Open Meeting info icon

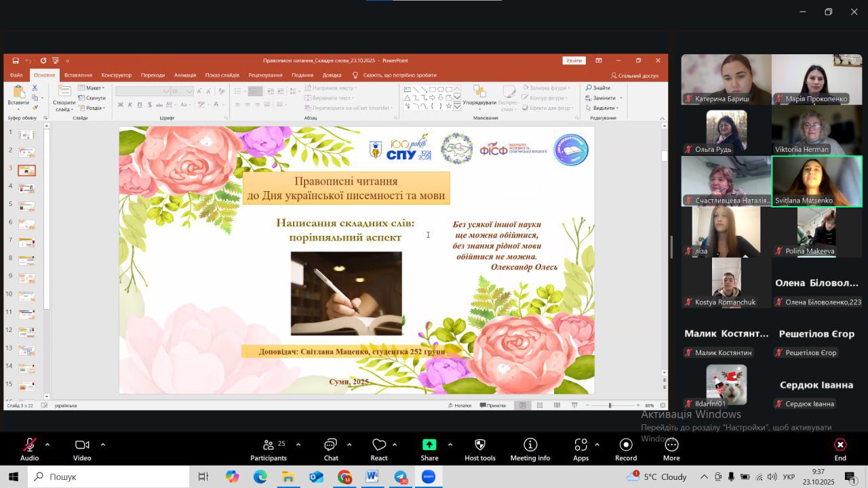[530, 445]
